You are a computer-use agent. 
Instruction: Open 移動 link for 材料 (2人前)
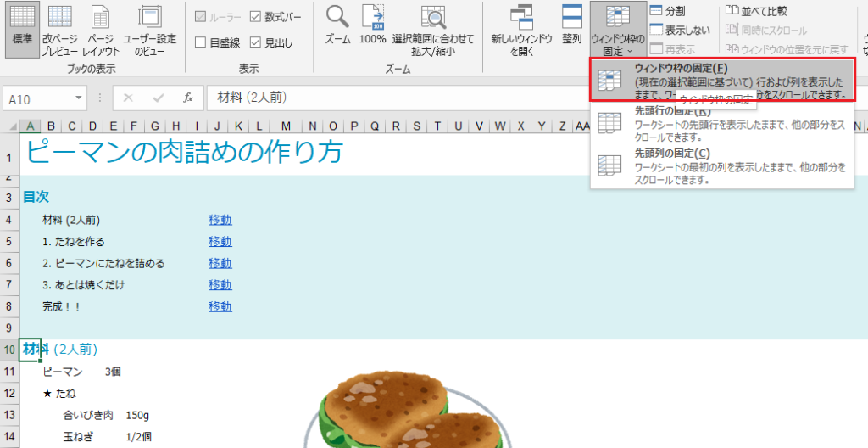[220, 220]
